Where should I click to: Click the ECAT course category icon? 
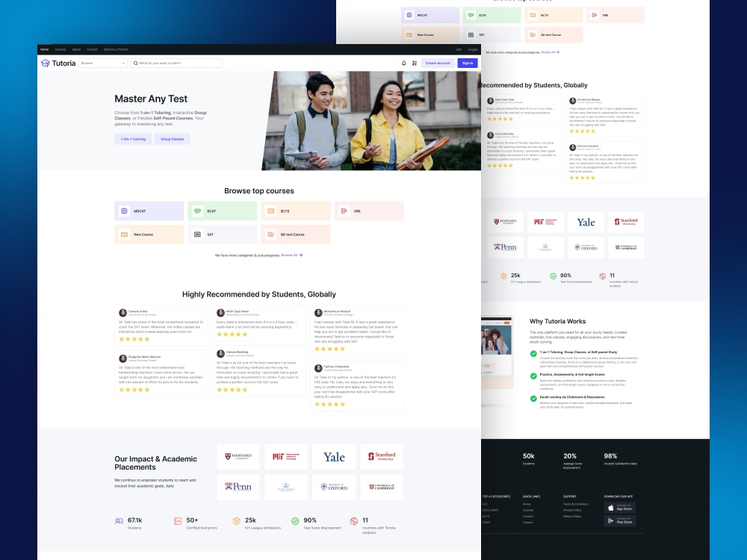(x=196, y=211)
